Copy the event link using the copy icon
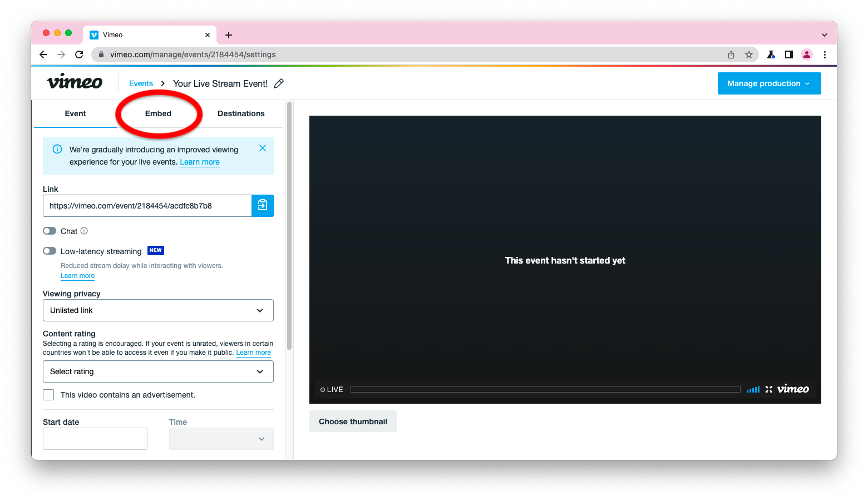 tap(263, 205)
